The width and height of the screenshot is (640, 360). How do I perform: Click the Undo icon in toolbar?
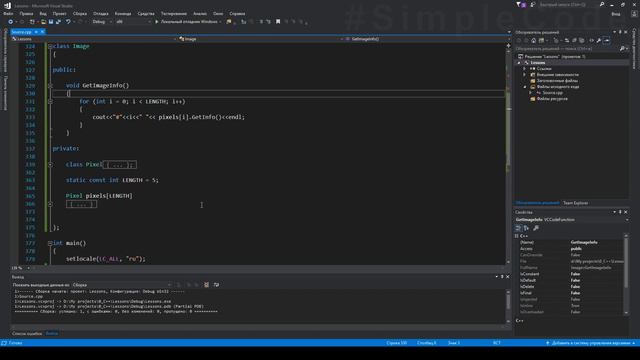click(68, 22)
